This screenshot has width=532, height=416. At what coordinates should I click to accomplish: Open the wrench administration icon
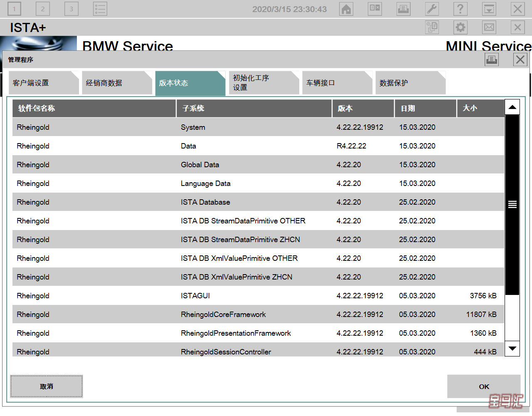(x=432, y=9)
